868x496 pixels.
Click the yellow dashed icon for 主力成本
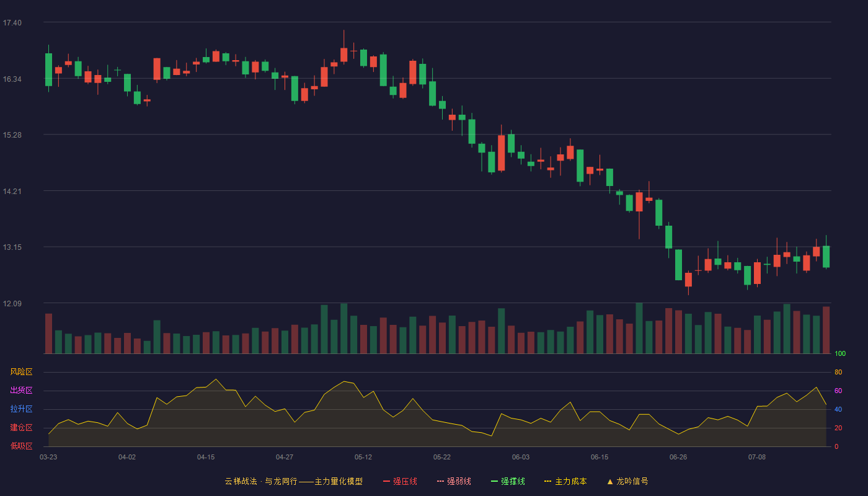548,481
